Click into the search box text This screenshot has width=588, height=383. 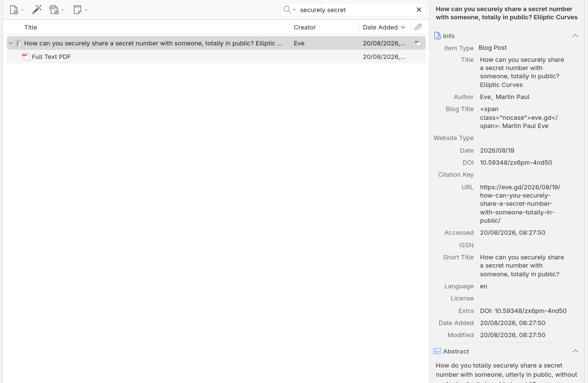pyautogui.click(x=356, y=10)
